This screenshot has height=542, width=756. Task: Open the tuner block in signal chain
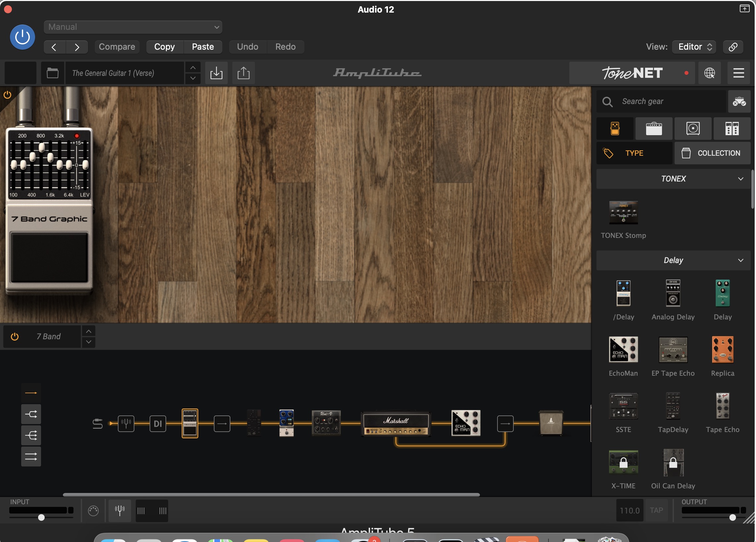point(126,424)
